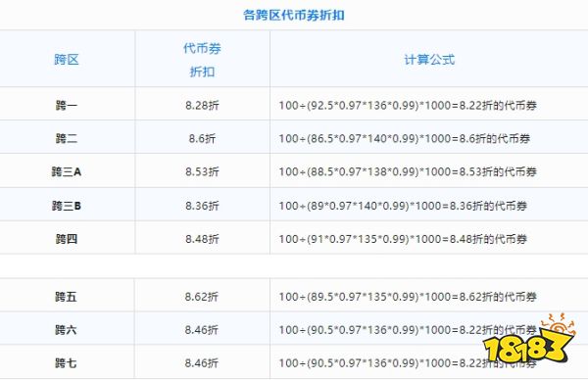
Task: Select the 跨五 row label
Action: [66, 297]
